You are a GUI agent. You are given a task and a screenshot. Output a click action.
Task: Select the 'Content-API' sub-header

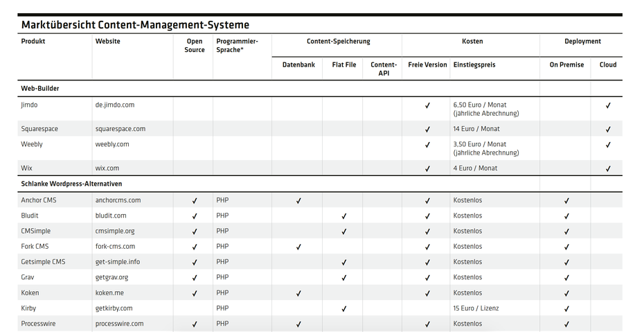point(384,69)
